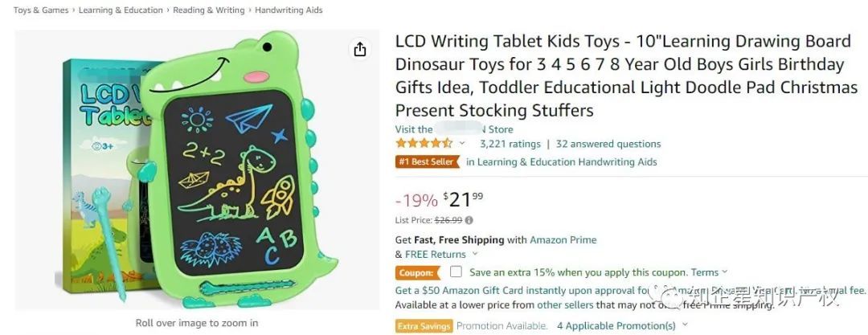The width and height of the screenshot is (868, 335).
Task: Click the Extra Savings badge
Action: pos(424,325)
